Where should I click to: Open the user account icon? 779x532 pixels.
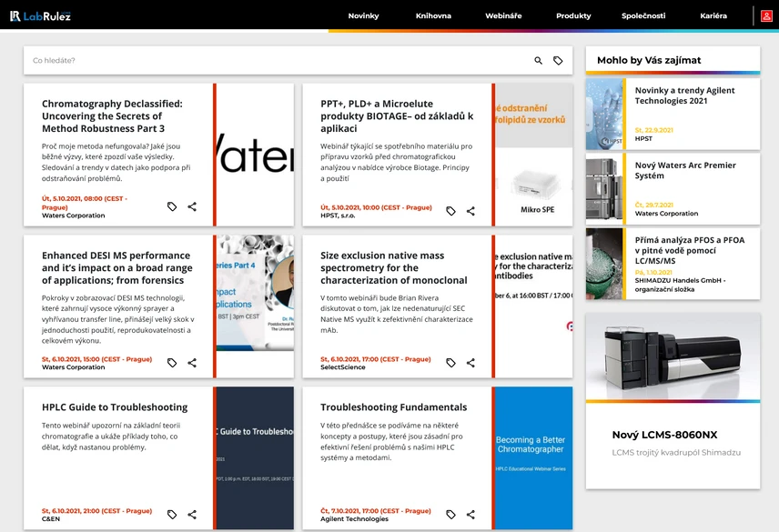[766, 15]
